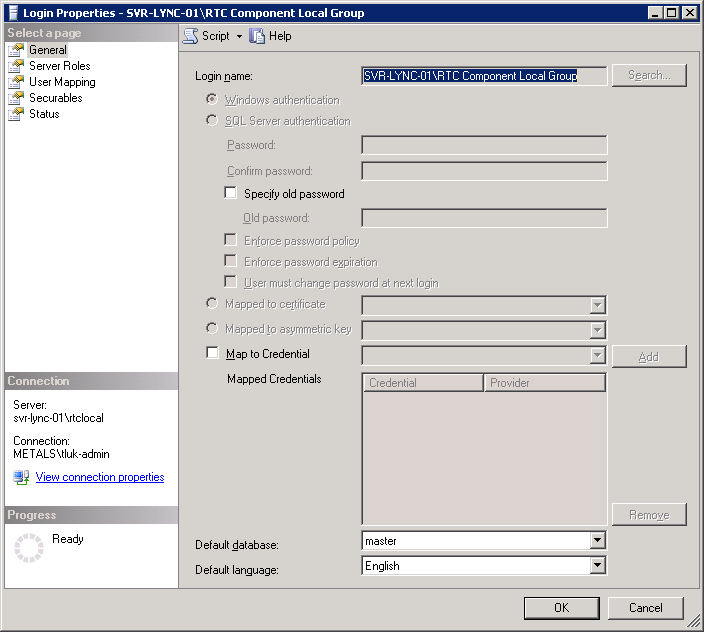This screenshot has width=704, height=632.
Task: Toggle Enforce password policy checkbox
Action: coord(230,240)
